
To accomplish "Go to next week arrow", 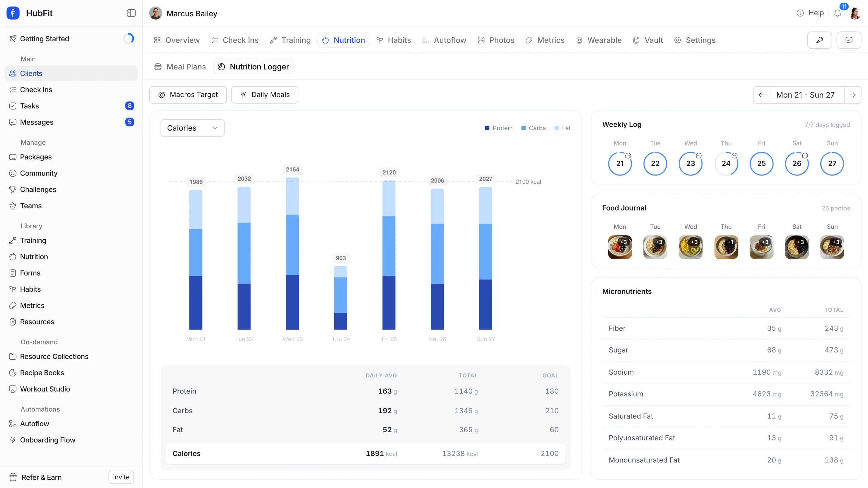I will click(853, 95).
